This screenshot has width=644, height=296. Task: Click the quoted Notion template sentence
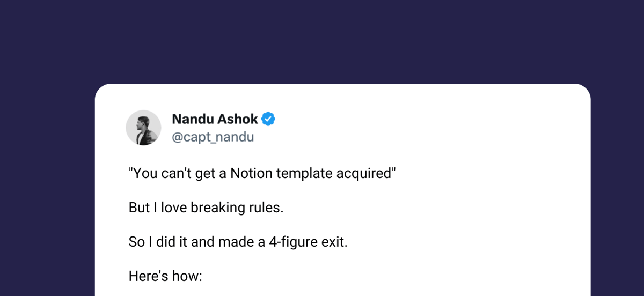click(262, 174)
